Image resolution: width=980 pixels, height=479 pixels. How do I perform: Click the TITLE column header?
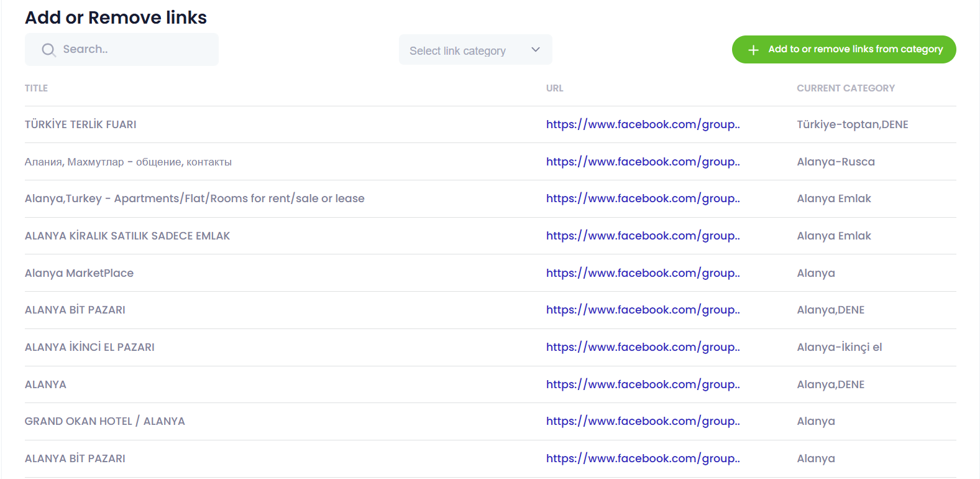(36, 88)
